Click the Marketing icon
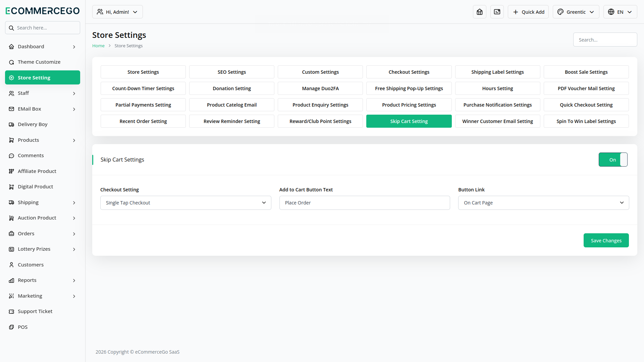This screenshot has height=362, width=644. click(11, 296)
